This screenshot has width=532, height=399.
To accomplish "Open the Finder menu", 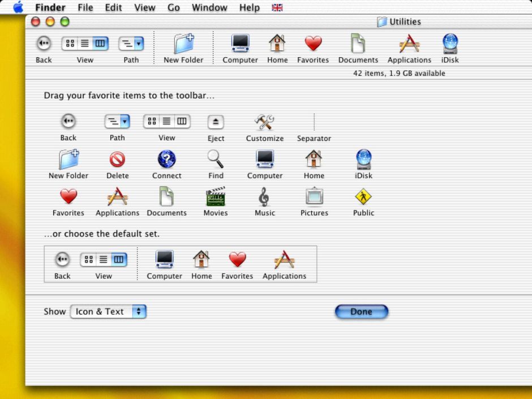I will click(50, 7).
